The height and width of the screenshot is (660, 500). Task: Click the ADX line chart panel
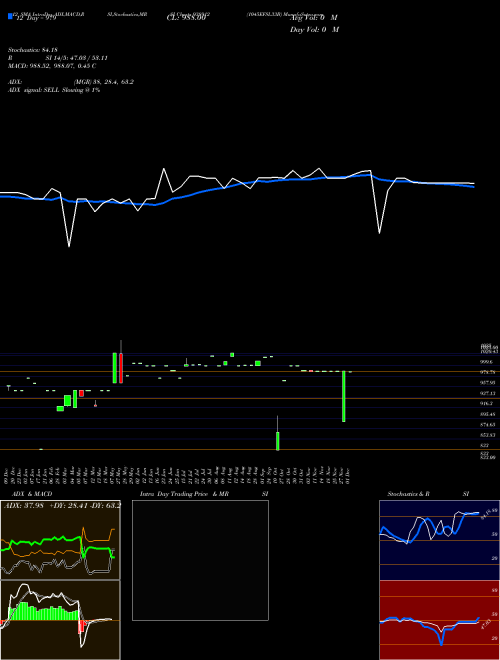[60, 540]
